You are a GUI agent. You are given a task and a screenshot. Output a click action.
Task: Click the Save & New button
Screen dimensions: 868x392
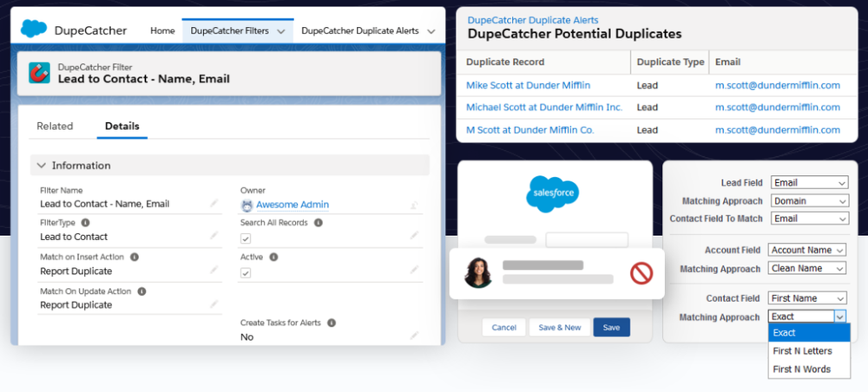point(560,327)
